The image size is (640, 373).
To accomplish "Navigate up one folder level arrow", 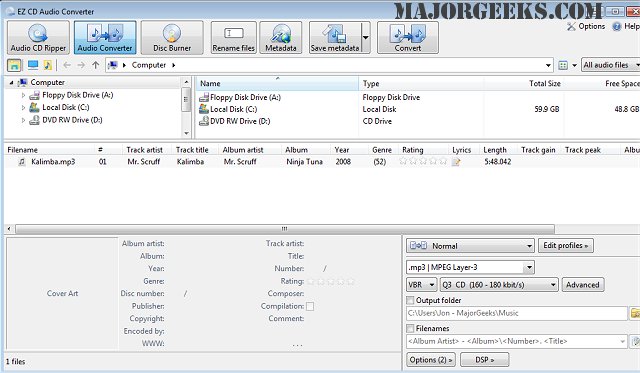I will 96,65.
